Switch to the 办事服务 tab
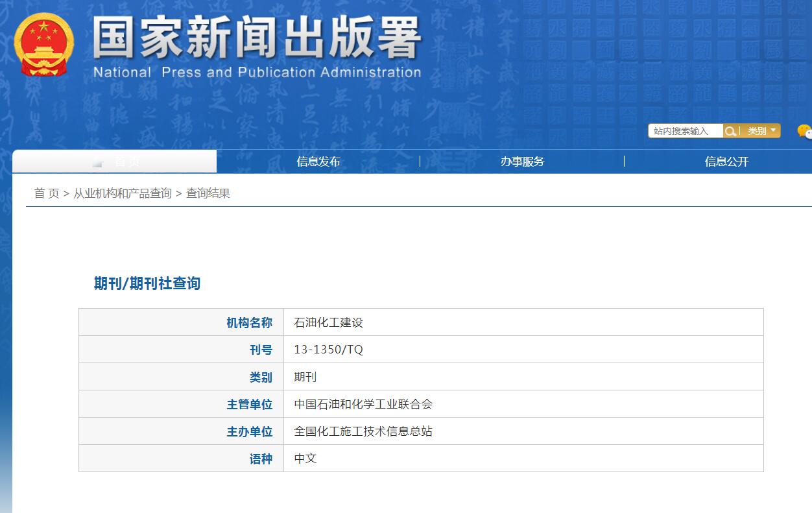 521,161
